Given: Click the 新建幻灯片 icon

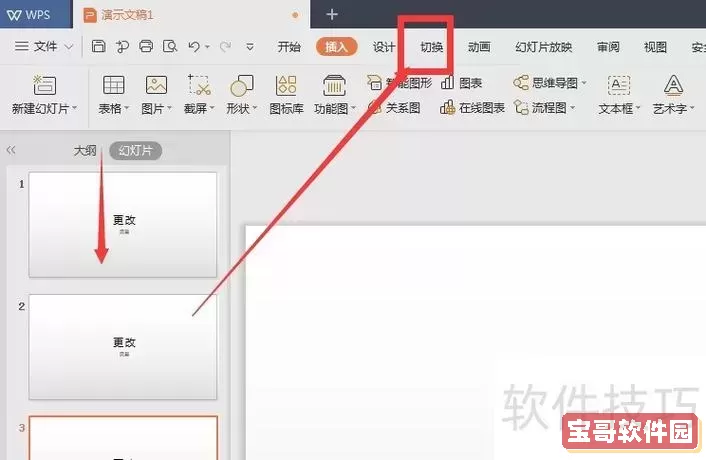Looking at the screenshot, I should coord(44,85).
